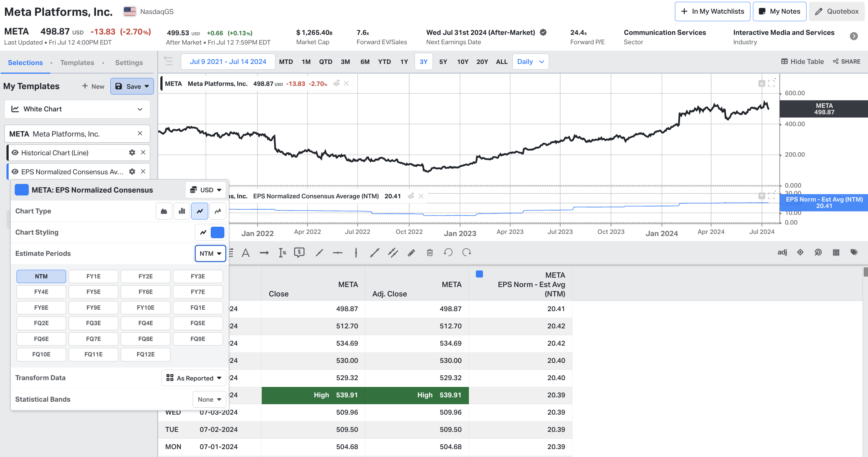This screenshot has height=457, width=868.
Task: Select area chart type
Action: 164,211
